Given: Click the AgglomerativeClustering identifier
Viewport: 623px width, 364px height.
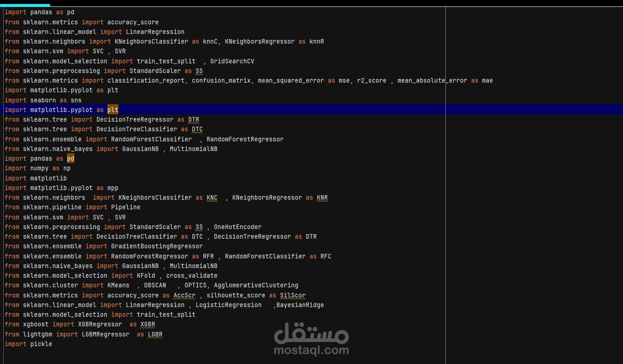Looking at the screenshot, I should (256, 285).
